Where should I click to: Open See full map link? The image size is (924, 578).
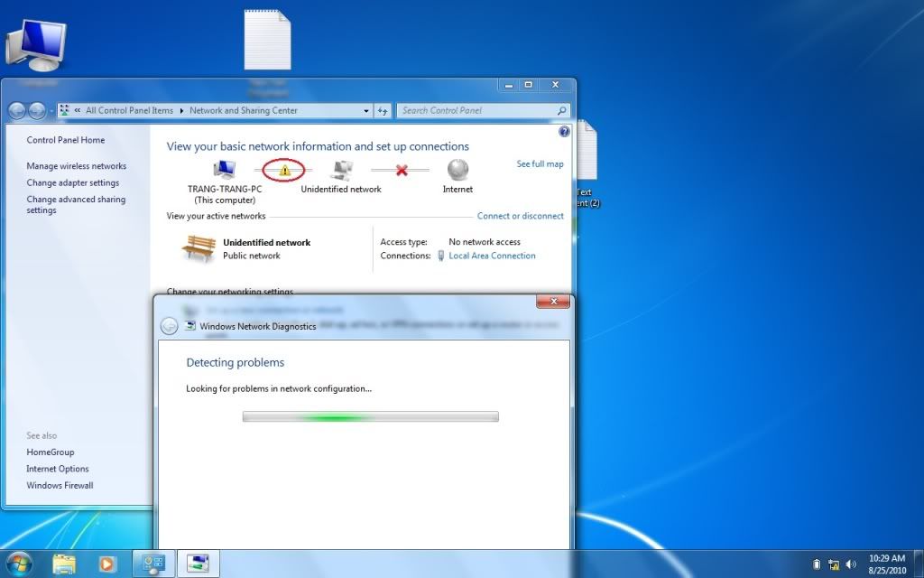(540, 164)
